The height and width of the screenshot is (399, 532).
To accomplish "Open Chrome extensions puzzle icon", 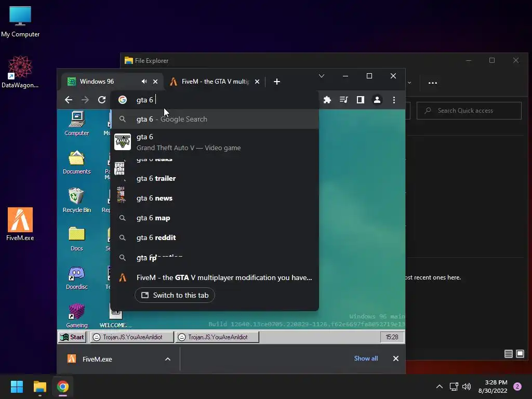I will [327, 100].
